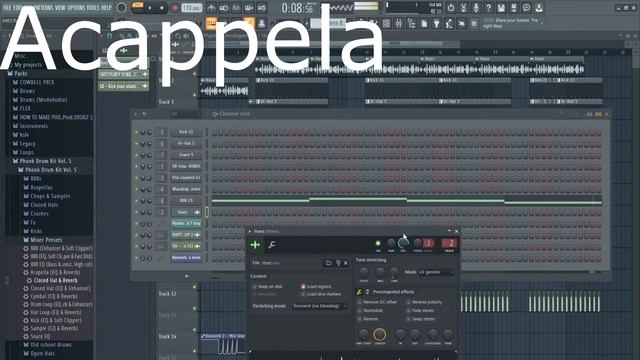Click the tempo display field
640x360 pixels.
click(192, 8)
